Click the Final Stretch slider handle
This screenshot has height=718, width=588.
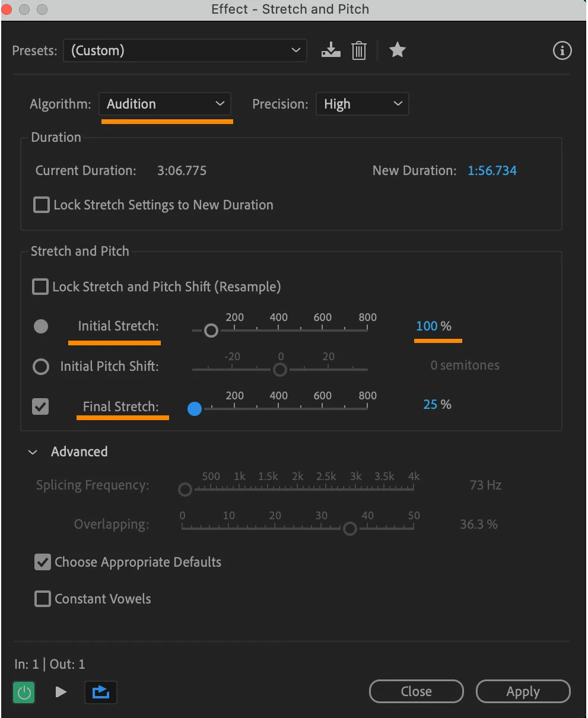pyautogui.click(x=195, y=408)
